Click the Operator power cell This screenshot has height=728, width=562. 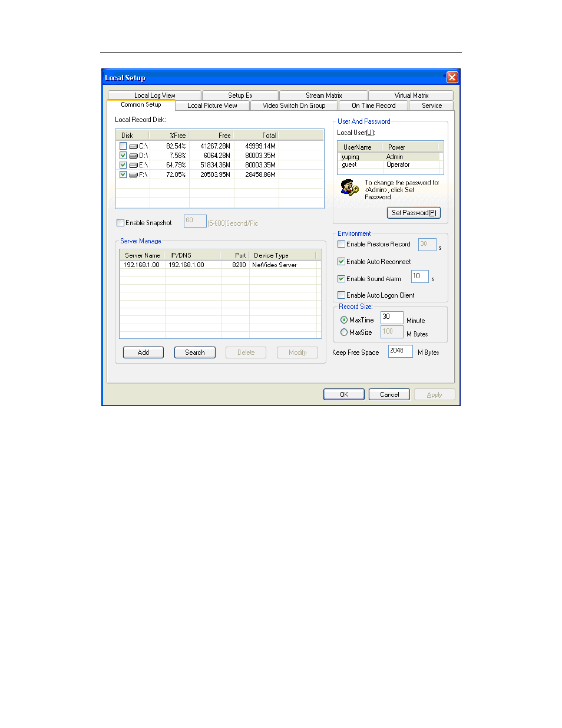tap(398, 165)
